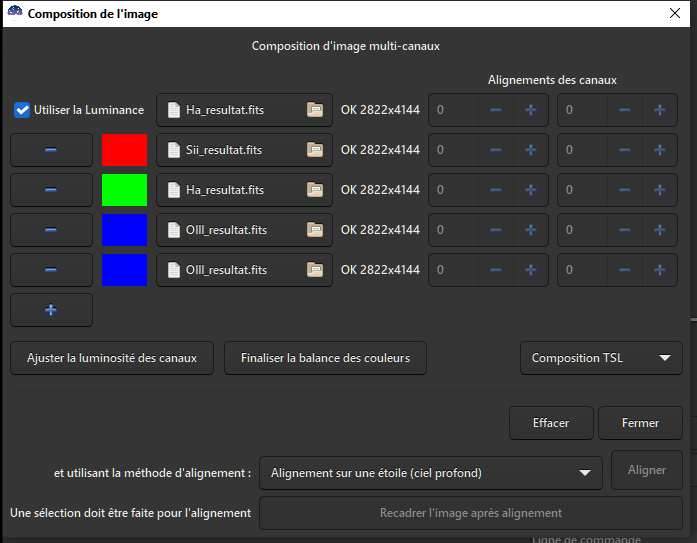Increase second alignment value in luminance row

coord(660,110)
